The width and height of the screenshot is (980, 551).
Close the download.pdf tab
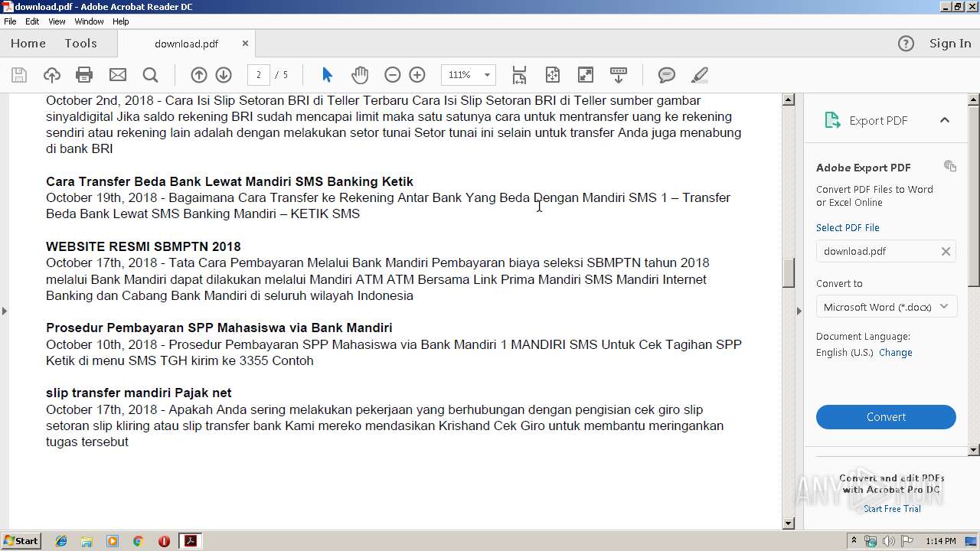[245, 44]
